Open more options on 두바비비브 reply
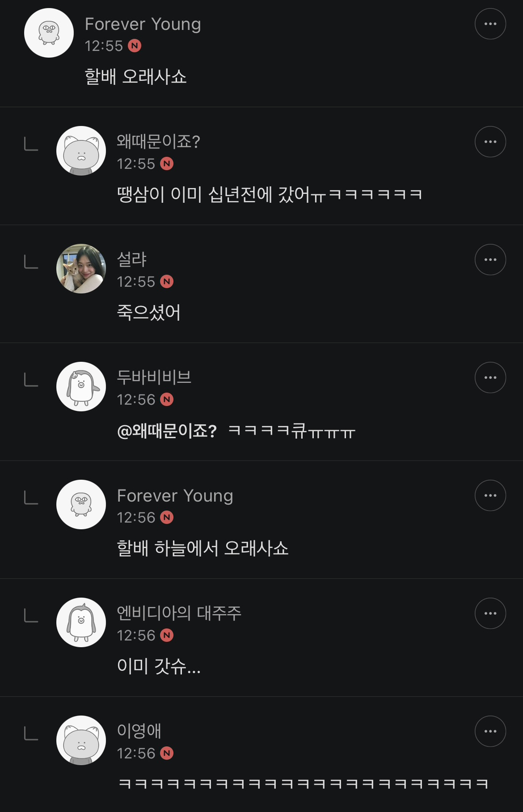This screenshot has width=523, height=812. (x=490, y=378)
